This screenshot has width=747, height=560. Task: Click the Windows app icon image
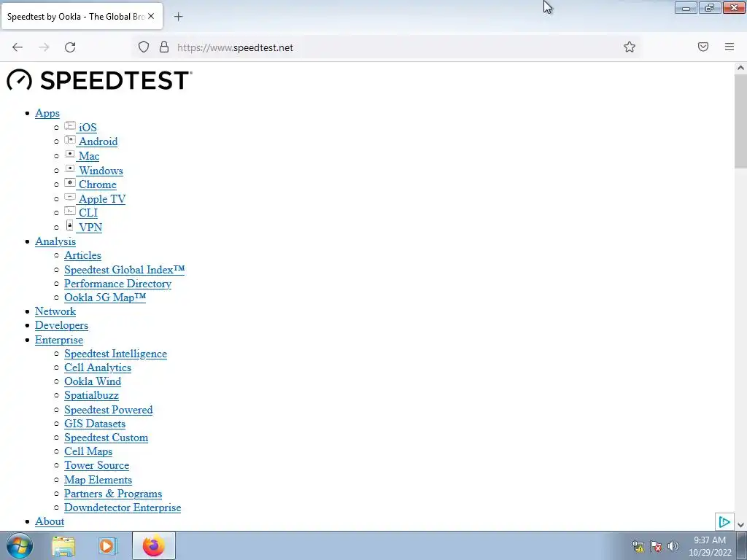point(70,168)
